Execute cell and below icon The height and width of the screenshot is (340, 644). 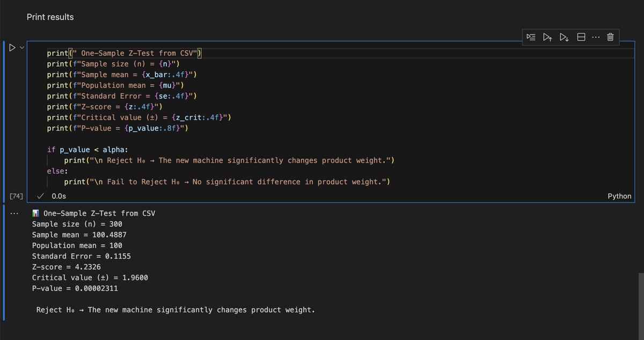click(563, 37)
